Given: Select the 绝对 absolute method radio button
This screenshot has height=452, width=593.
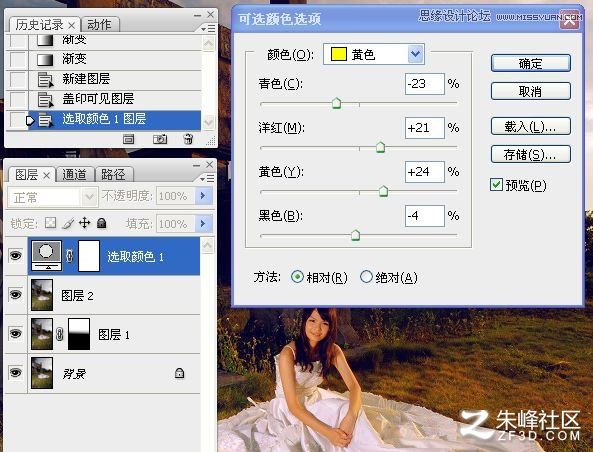Looking at the screenshot, I should [x=366, y=277].
